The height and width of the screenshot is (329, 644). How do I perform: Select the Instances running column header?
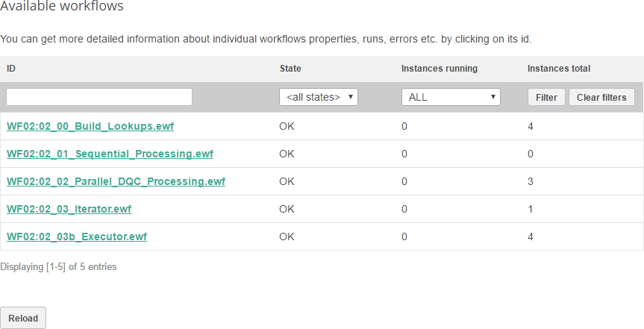tap(439, 69)
